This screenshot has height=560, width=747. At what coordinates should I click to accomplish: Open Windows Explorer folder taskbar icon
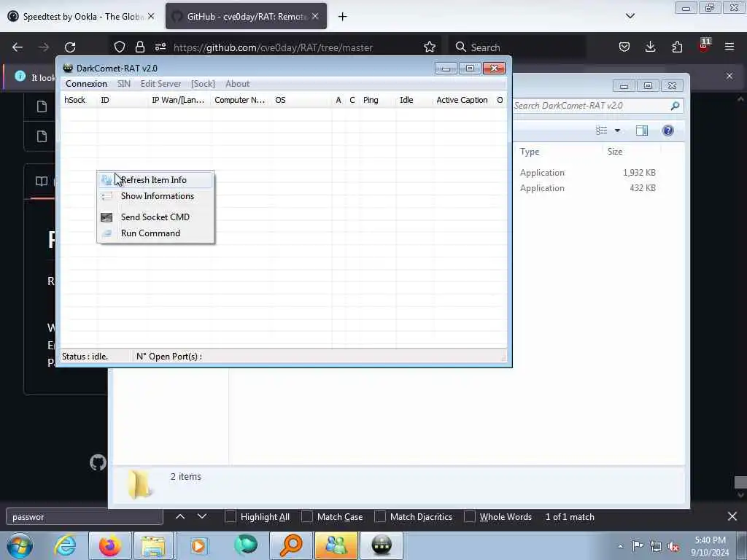153,545
